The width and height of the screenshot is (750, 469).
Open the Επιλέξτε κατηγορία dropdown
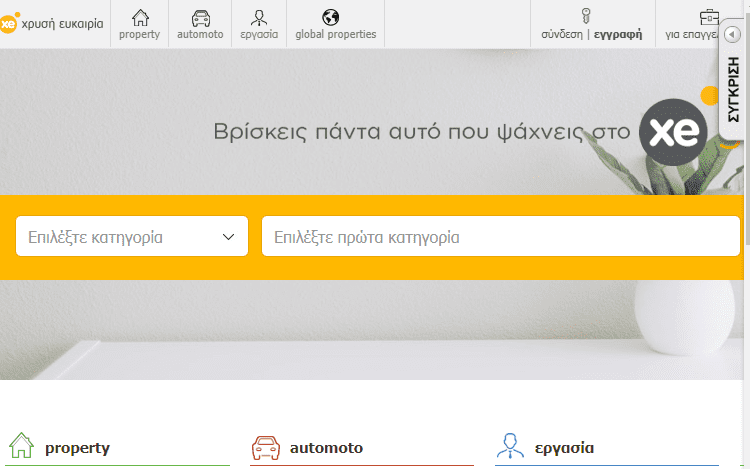pyautogui.click(x=132, y=236)
